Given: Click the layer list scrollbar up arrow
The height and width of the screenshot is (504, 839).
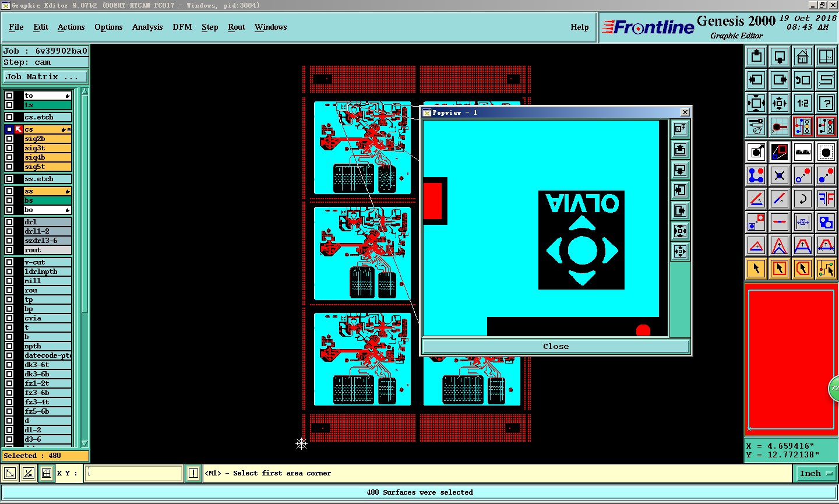Looking at the screenshot, I should 85,91.
